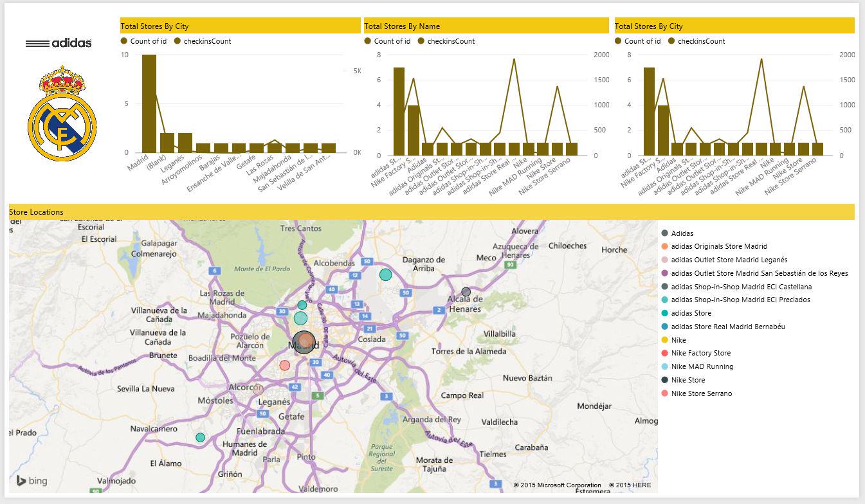Select adidas Shop-in-Shop Madrid ECI Preciados entry

pos(736,300)
